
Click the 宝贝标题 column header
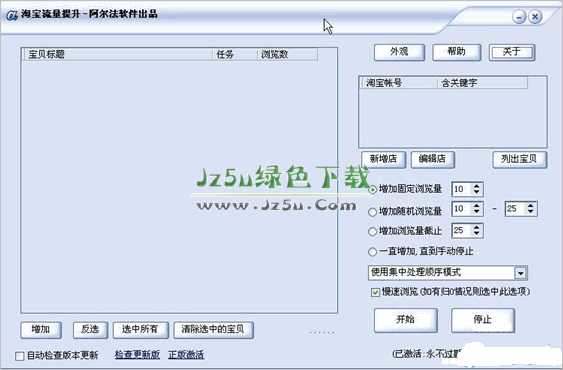(118, 55)
